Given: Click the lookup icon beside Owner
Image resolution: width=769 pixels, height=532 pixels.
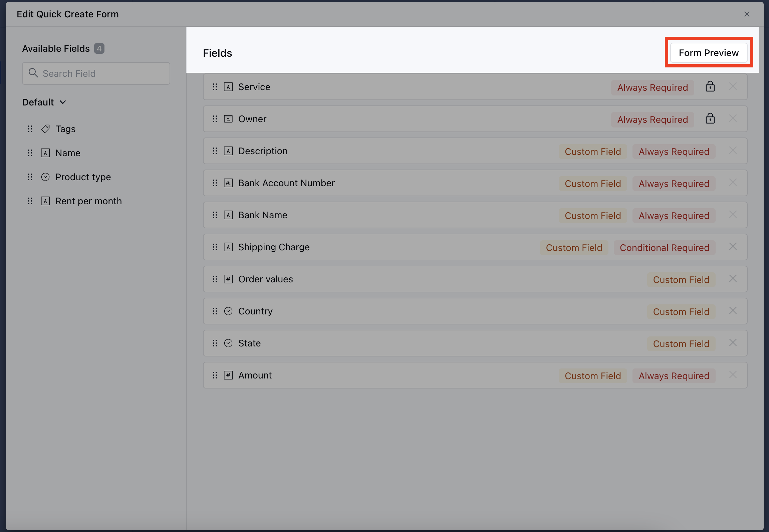Looking at the screenshot, I should pyautogui.click(x=228, y=119).
